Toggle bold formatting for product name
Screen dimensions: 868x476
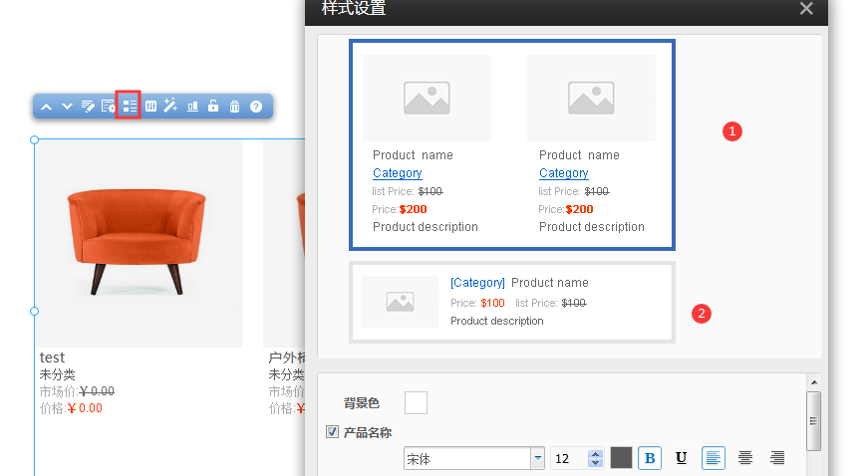coord(650,458)
